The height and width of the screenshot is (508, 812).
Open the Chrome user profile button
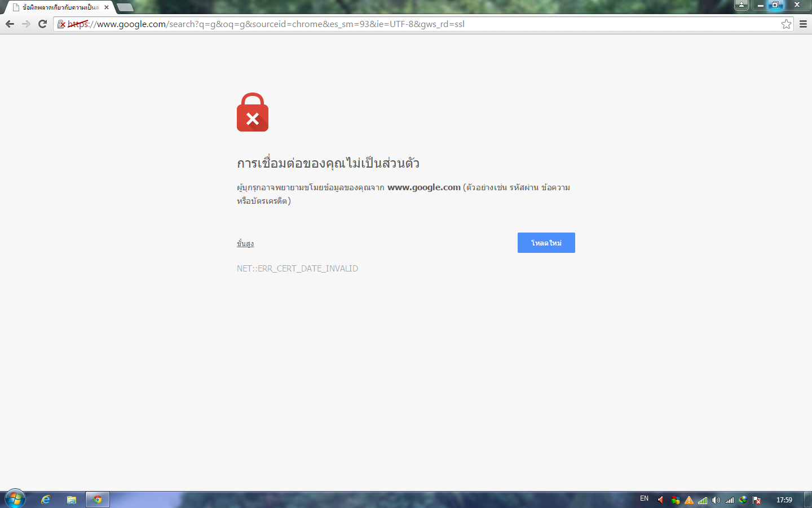742,5
